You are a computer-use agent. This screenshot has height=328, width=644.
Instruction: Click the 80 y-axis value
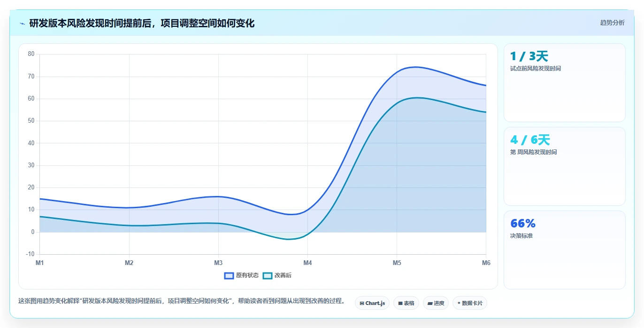pos(31,54)
